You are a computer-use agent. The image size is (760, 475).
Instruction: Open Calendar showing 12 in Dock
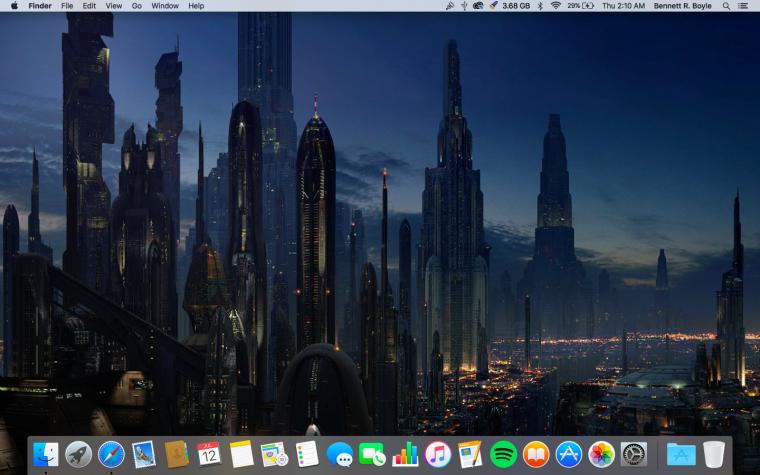pos(209,454)
